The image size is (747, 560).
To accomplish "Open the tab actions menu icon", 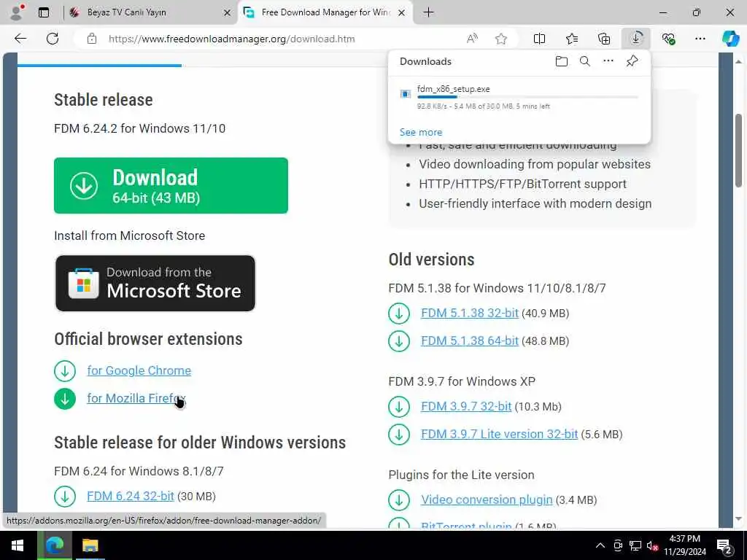I will (x=43, y=12).
